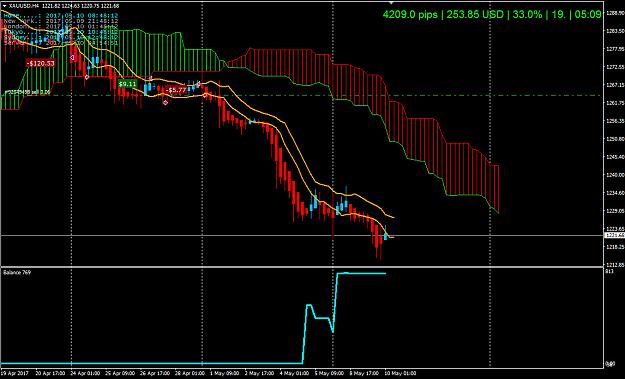625x379 pixels.
Task: Click the 24 Apr 01:00 time label
Action: pos(85,373)
